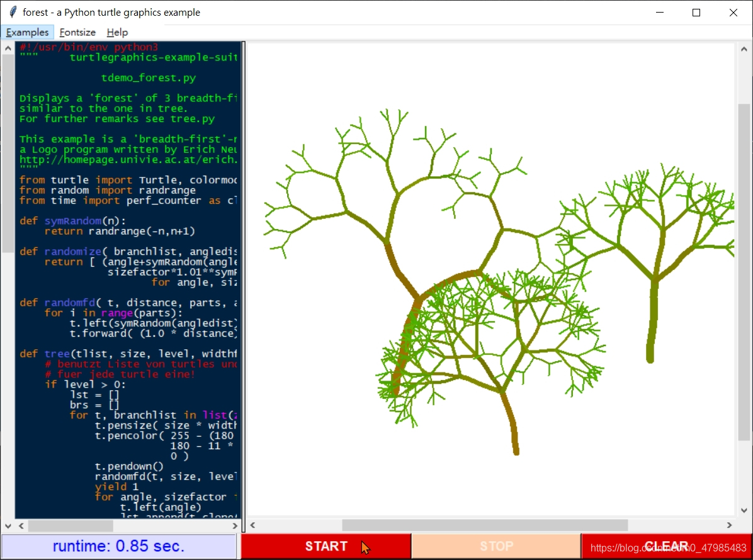The image size is (753, 560).
Task: Open the Help menu
Action: coord(117,32)
